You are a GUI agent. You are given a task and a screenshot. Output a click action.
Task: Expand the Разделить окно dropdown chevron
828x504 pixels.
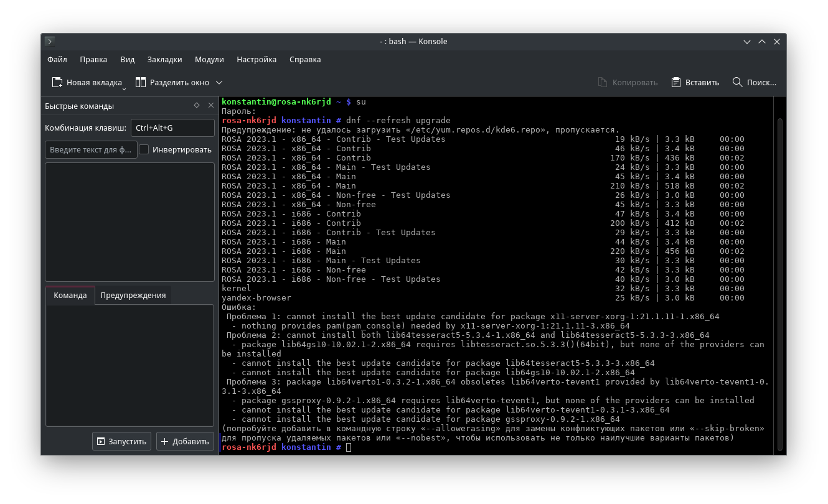click(219, 82)
